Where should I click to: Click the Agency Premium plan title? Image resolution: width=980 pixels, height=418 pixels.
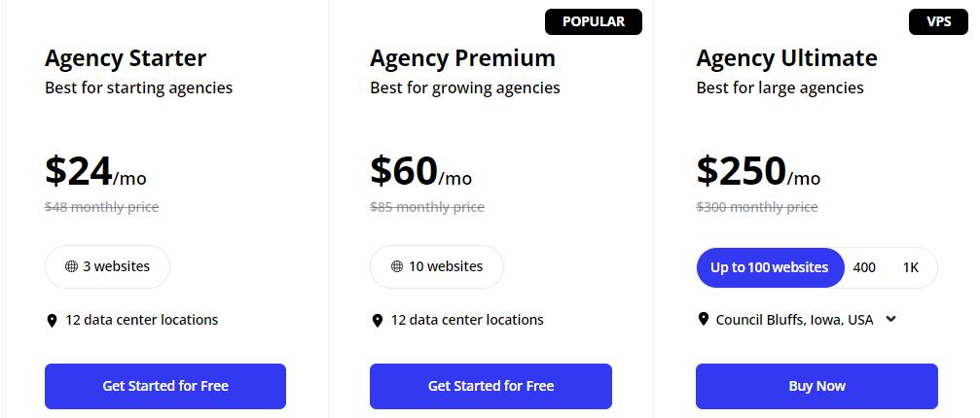point(462,57)
